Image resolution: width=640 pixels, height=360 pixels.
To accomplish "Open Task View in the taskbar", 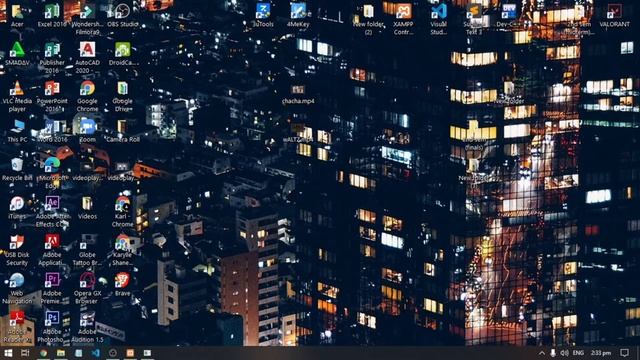I will (x=25, y=353).
